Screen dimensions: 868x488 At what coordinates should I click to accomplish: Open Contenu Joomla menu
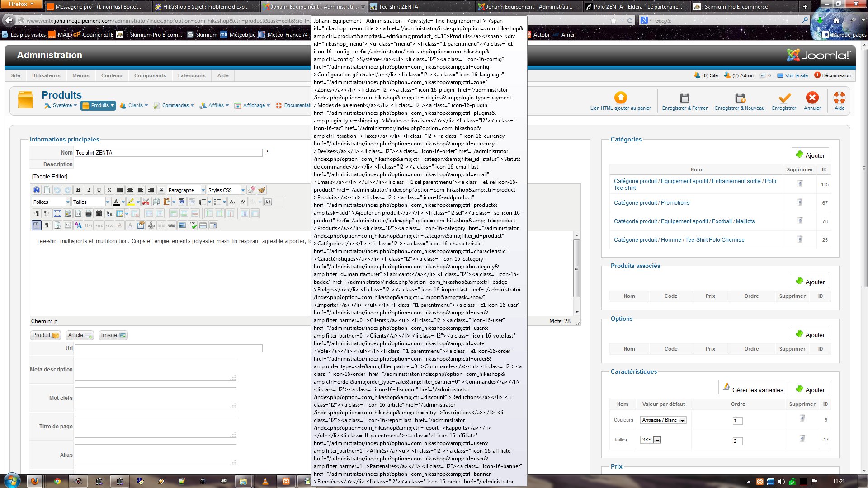point(112,75)
